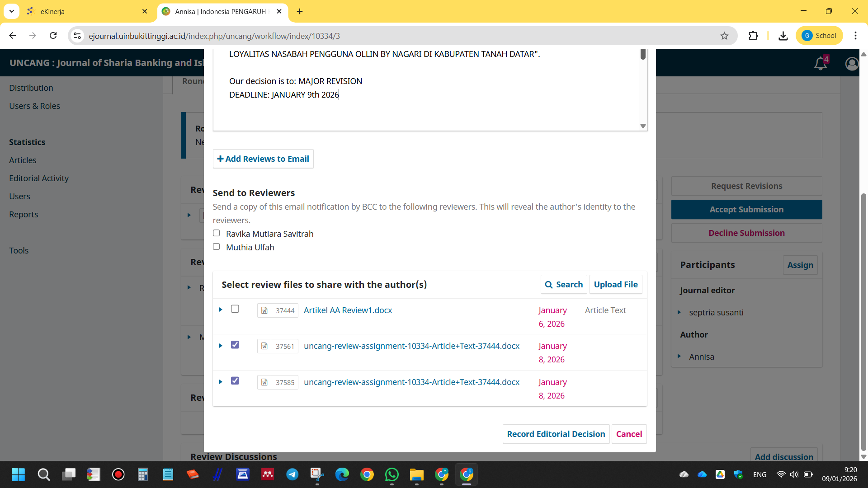Expand details of file 37585 row

221,382
